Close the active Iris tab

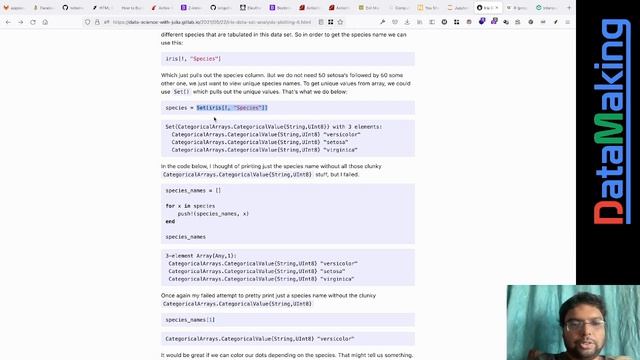coord(497,8)
